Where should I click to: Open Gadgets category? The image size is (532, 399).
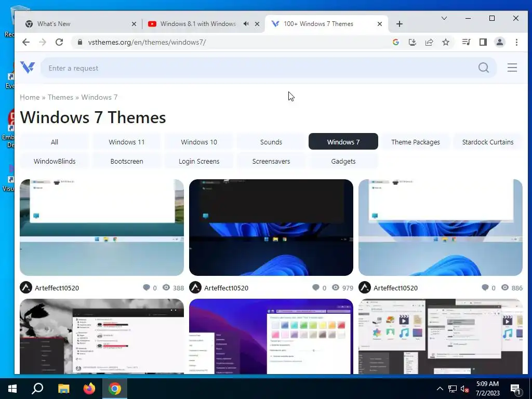point(343,161)
